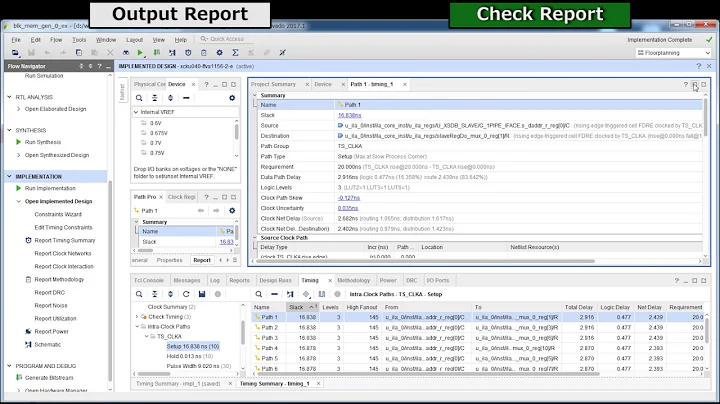Expand the Check Timing node
This screenshot has width=720, height=404.
point(136,316)
